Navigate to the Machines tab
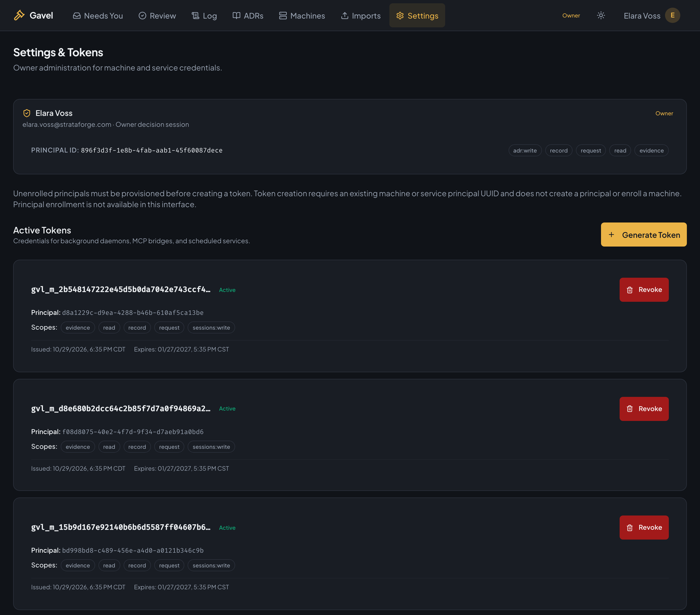The width and height of the screenshot is (700, 615). point(302,16)
